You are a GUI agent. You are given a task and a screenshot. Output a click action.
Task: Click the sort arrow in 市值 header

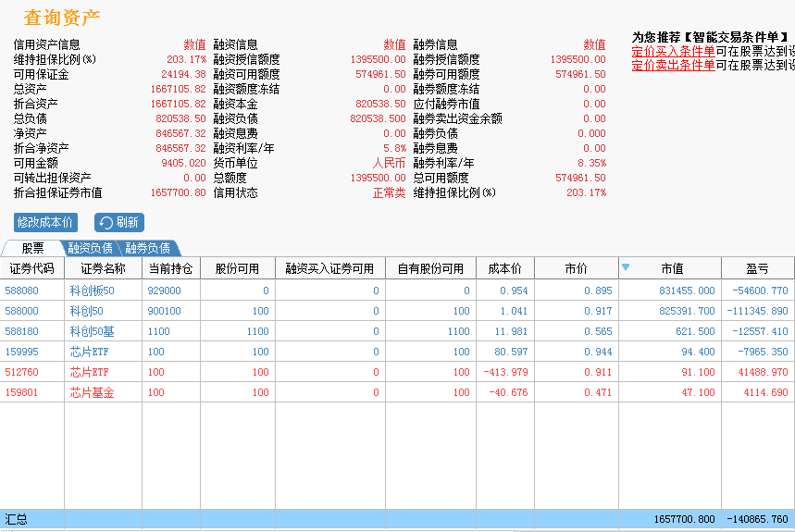[x=626, y=267]
